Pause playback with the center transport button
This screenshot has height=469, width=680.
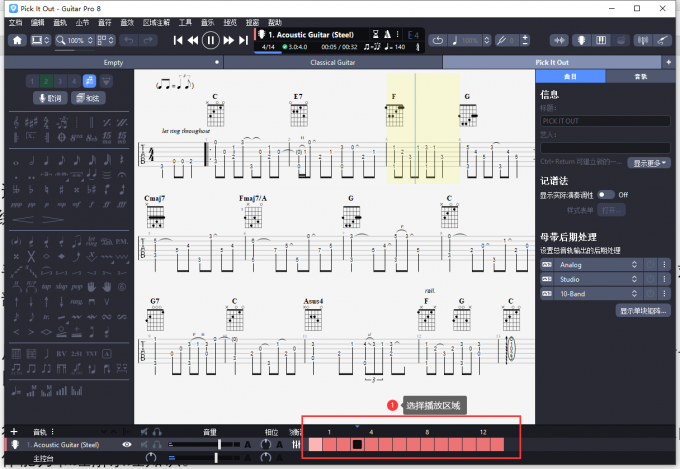pos(210,40)
